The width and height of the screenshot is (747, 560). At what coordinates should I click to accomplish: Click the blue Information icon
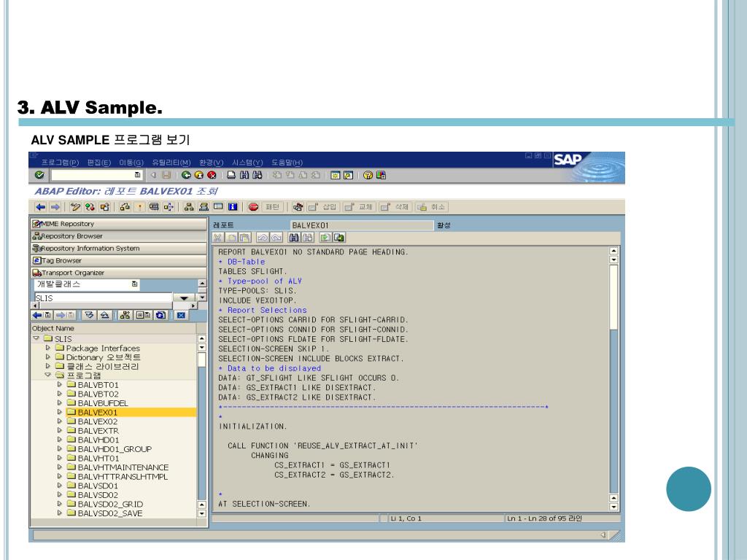click(x=233, y=207)
